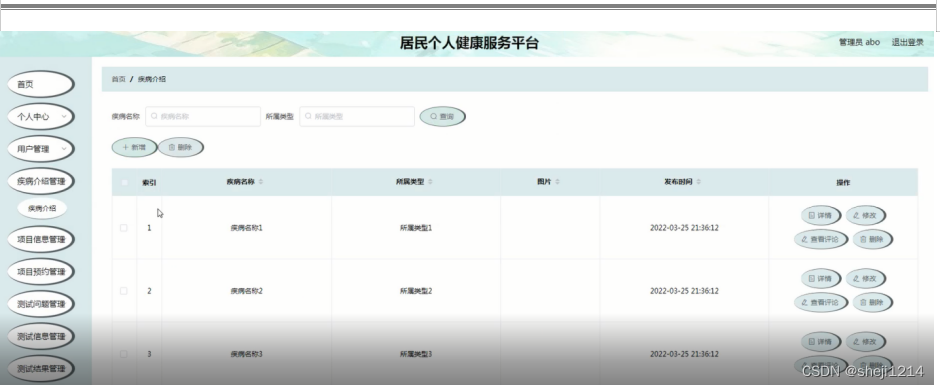The width and height of the screenshot is (940, 389).
Task: Select the 疾病介绍 submenu item
Action: (x=42, y=209)
